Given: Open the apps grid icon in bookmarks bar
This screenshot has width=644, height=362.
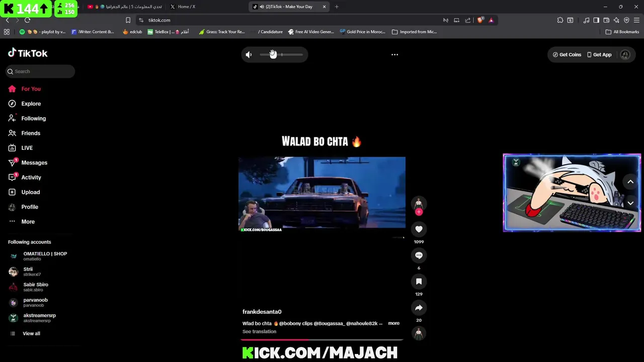Looking at the screenshot, I should [7, 32].
